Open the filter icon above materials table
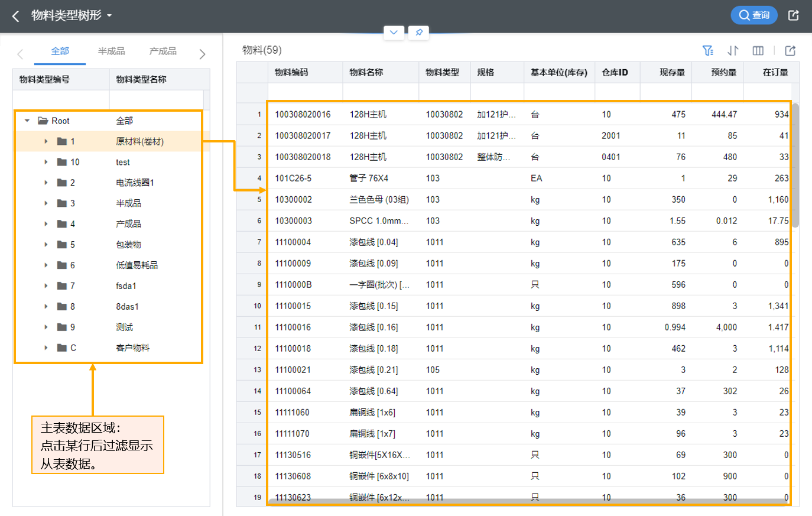 click(x=707, y=51)
